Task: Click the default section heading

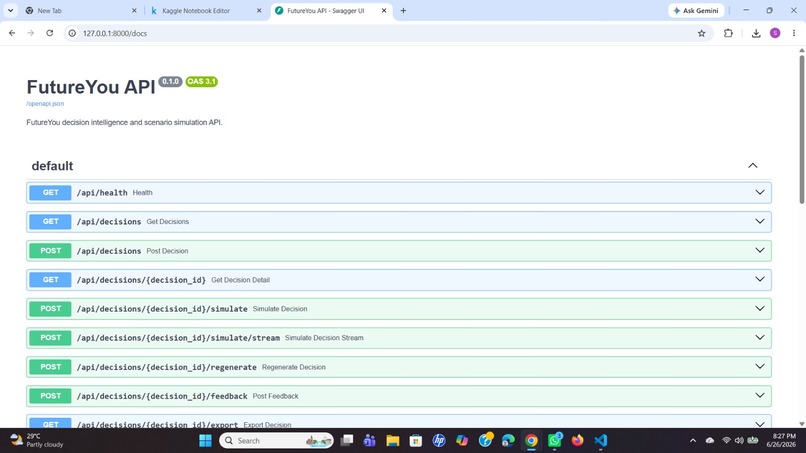Action: [x=52, y=166]
